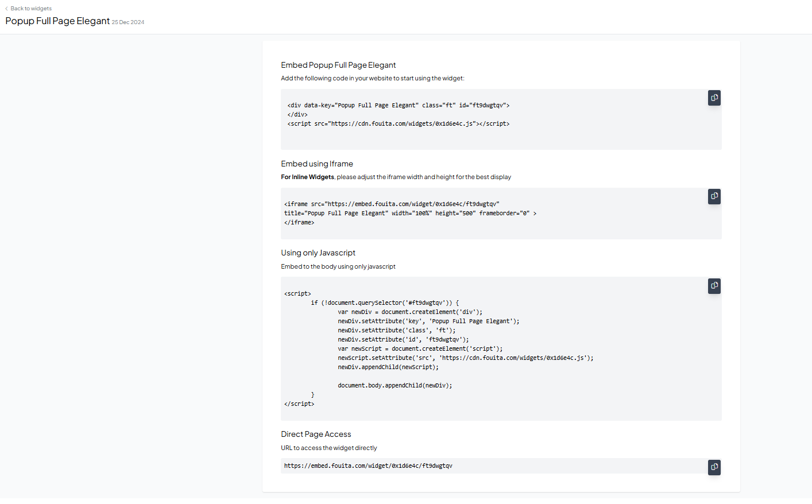This screenshot has height=504, width=812.
Task: Click 'URL to access the widget directly' text
Action: click(329, 448)
